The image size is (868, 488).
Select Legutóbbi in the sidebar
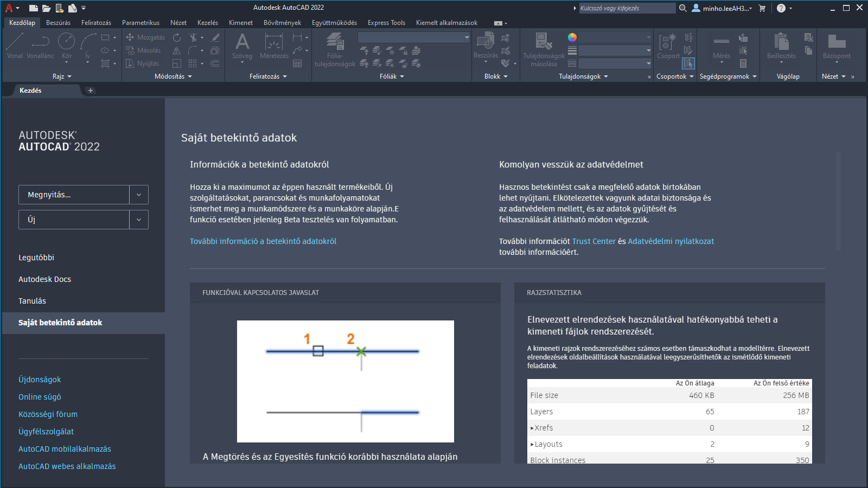pyautogui.click(x=36, y=258)
